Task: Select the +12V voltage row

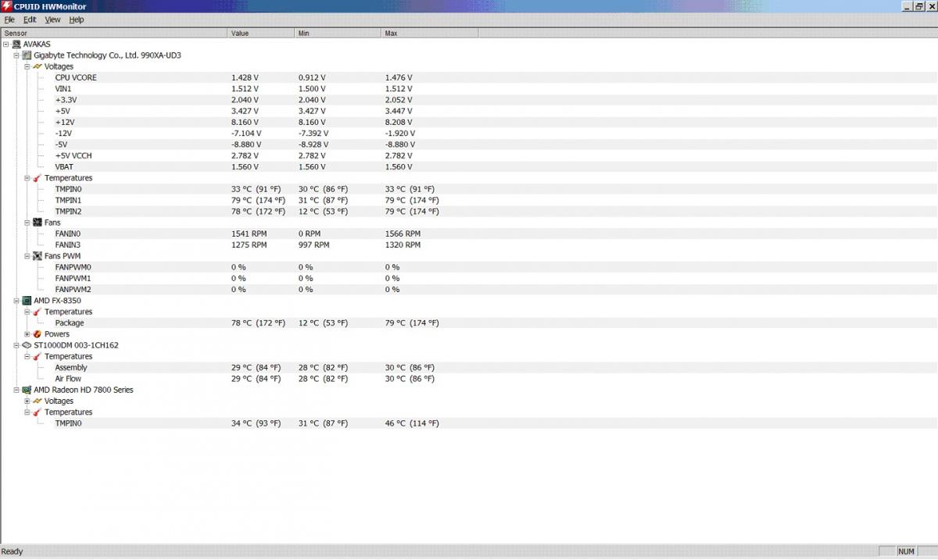Action: (x=469, y=123)
